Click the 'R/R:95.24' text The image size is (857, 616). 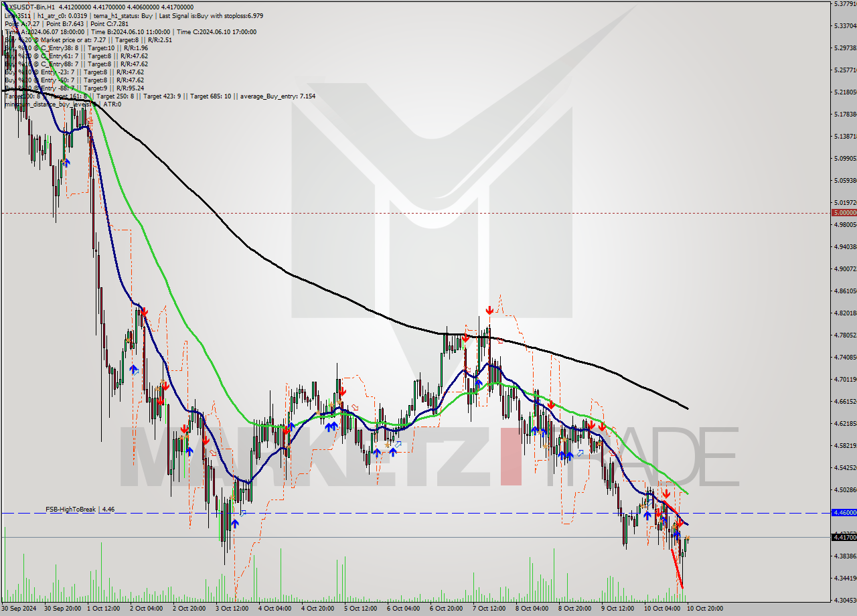coord(130,88)
